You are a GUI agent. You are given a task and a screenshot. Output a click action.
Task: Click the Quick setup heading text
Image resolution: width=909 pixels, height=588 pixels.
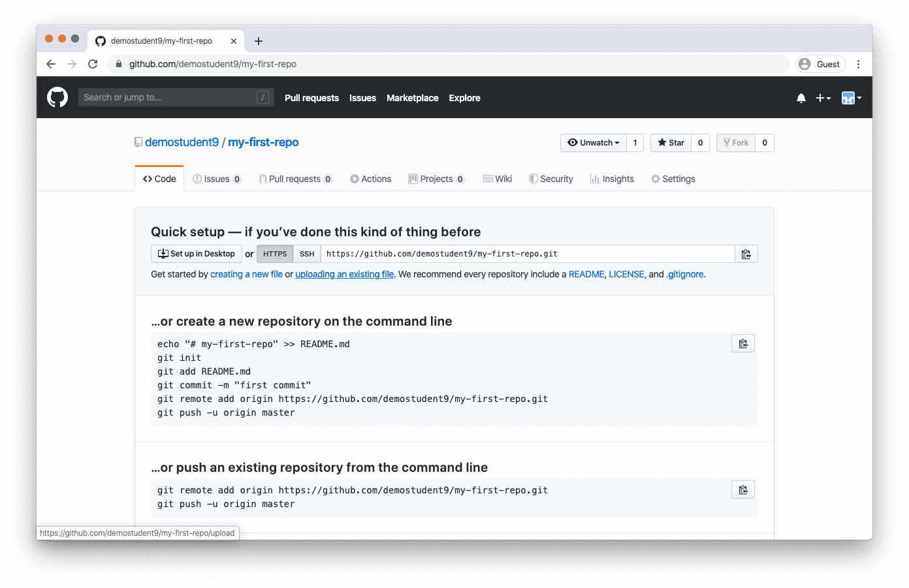point(316,232)
